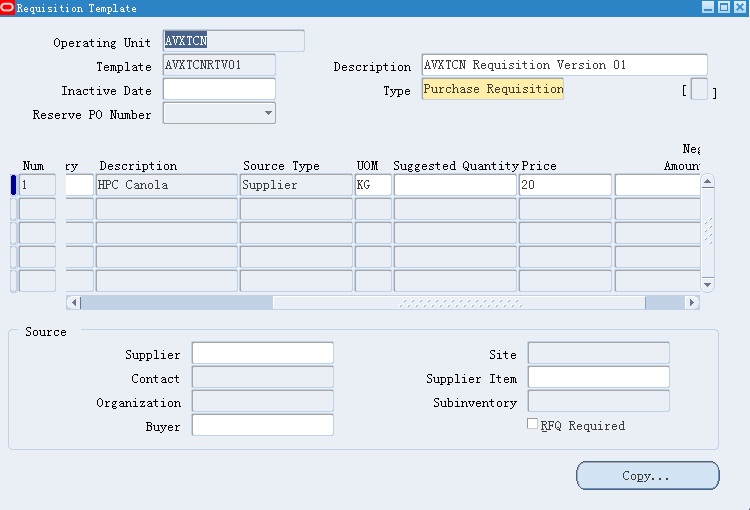Click the Suggested Quantity field in row 1
750x510 pixels.
[454, 185]
